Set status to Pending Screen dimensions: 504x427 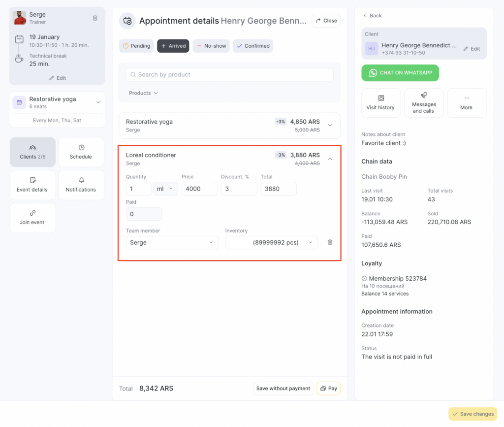[x=136, y=46]
